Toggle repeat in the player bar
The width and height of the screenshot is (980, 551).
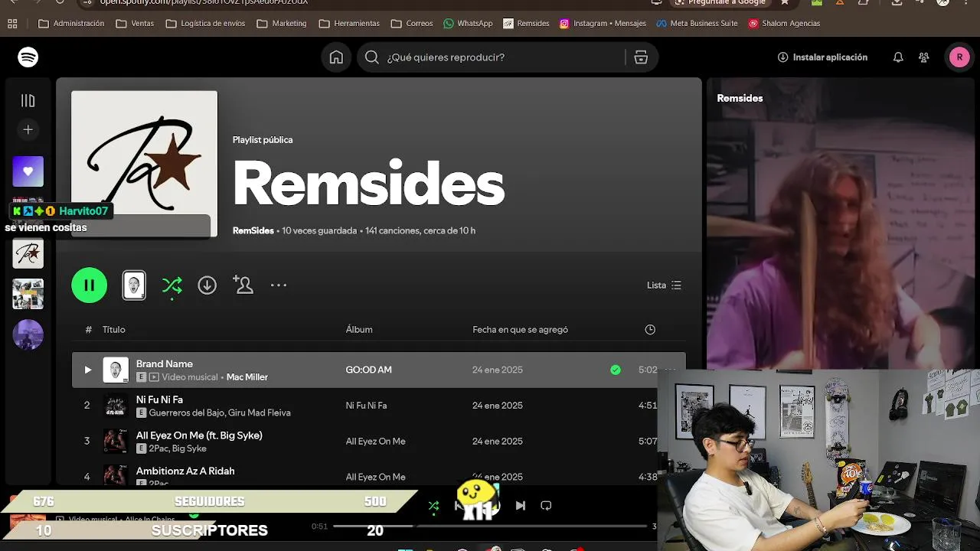pos(546,506)
